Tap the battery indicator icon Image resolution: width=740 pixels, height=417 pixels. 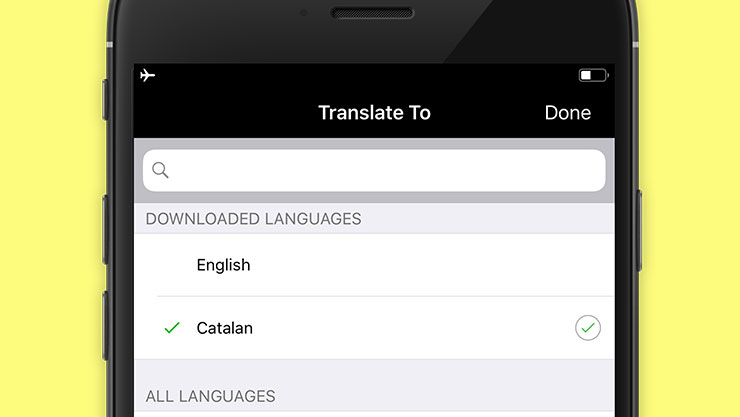pyautogui.click(x=593, y=75)
